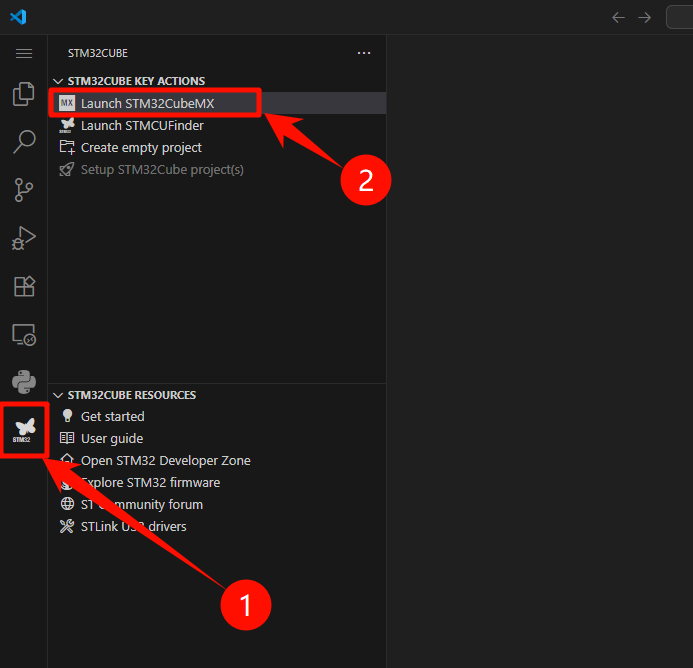Open the hamburger application menu

(24, 53)
